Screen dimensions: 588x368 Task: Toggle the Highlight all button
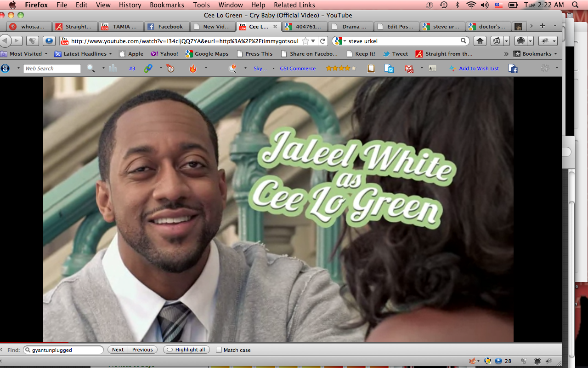(186, 350)
